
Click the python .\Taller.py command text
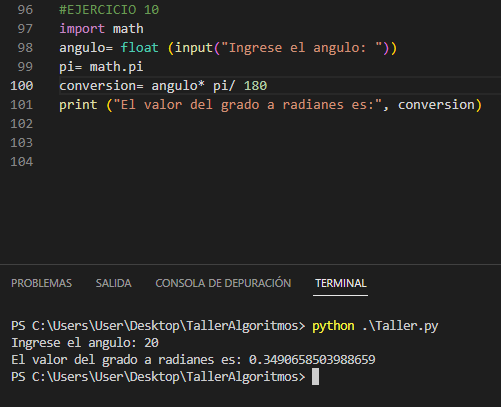pyautogui.click(x=375, y=326)
